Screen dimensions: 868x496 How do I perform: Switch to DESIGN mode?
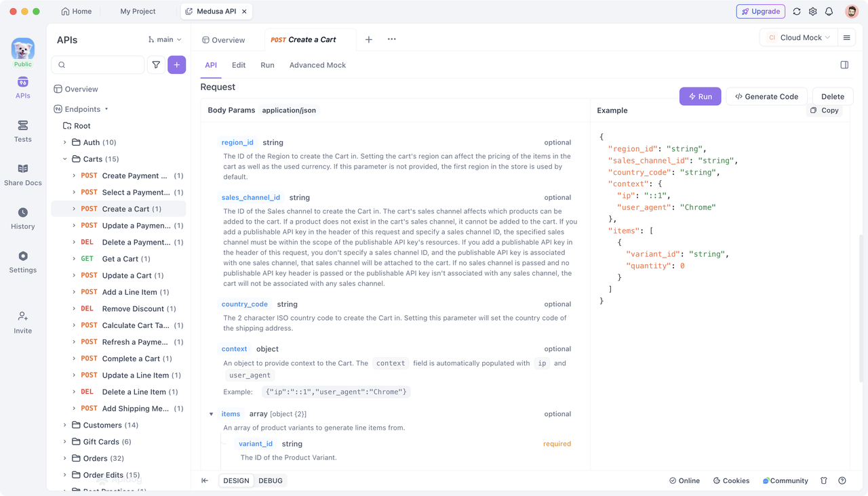(236, 480)
